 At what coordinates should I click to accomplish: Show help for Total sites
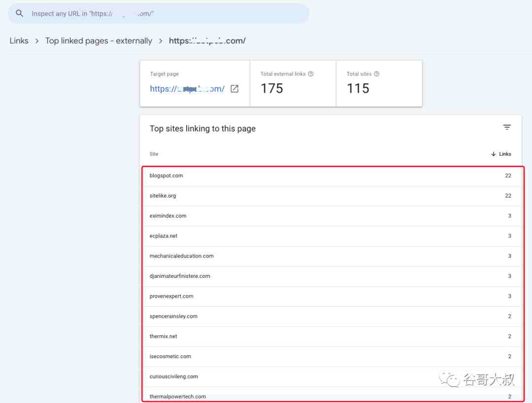click(x=376, y=73)
